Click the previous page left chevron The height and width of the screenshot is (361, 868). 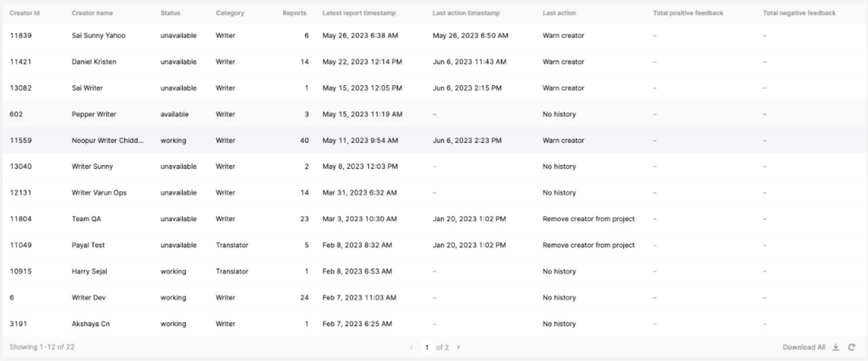412,347
